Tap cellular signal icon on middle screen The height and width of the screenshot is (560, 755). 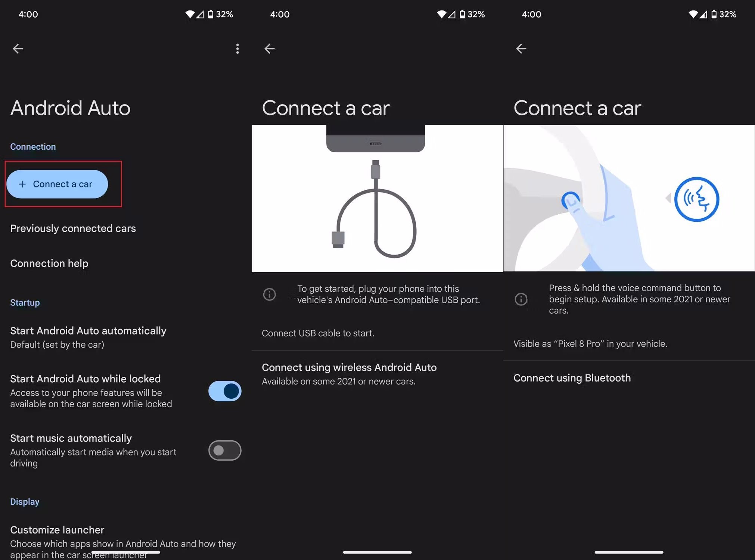point(451,15)
